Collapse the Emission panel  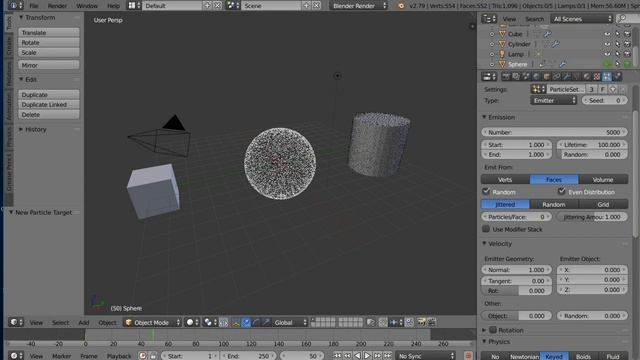coord(484,117)
